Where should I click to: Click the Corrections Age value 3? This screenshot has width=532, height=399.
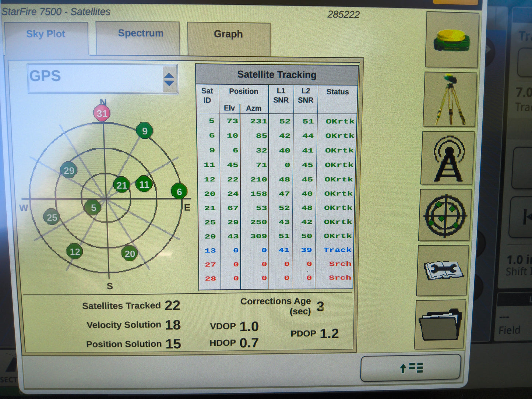point(320,306)
